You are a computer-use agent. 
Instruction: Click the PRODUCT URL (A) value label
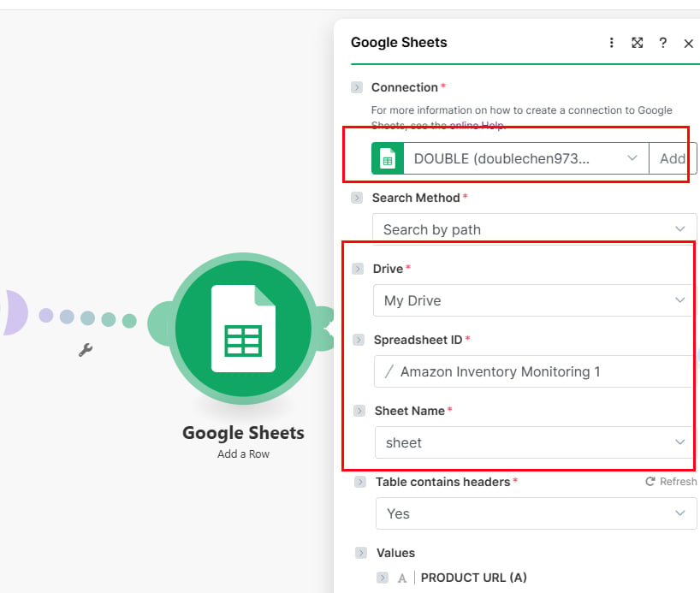click(474, 578)
